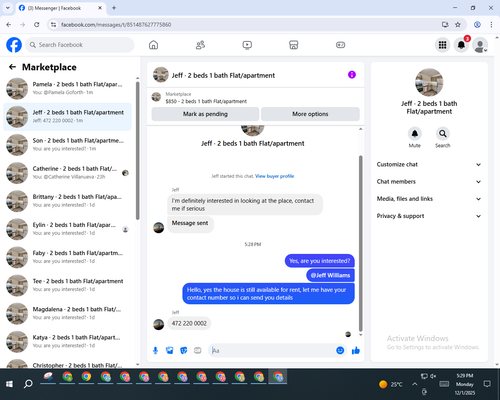500x400 pixels.
Task: Open the account profile avatar menu
Action: (x=480, y=45)
